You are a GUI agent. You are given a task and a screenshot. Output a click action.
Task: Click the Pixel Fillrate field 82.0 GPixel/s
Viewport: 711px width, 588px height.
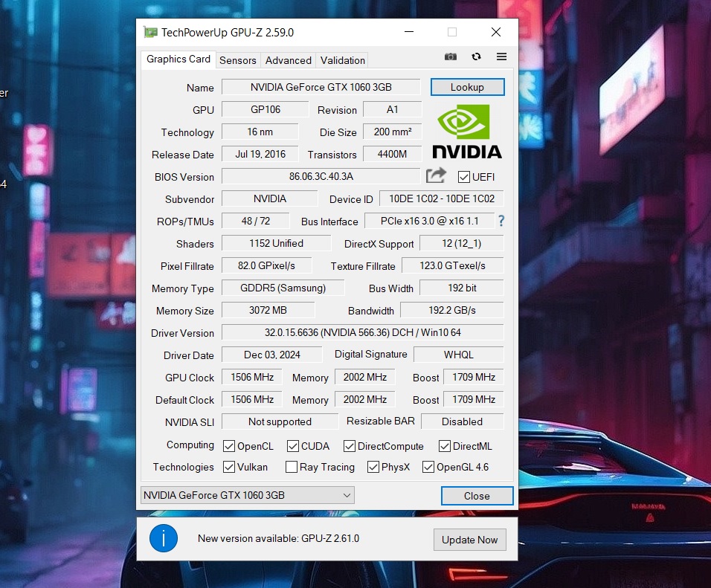point(266,265)
